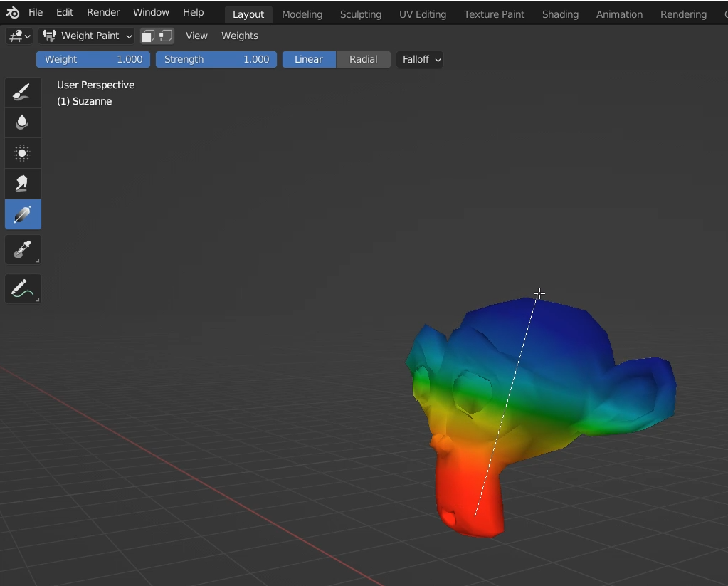
Task: Click the gradient crosshair endpoint on Suzanne
Action: (539, 293)
